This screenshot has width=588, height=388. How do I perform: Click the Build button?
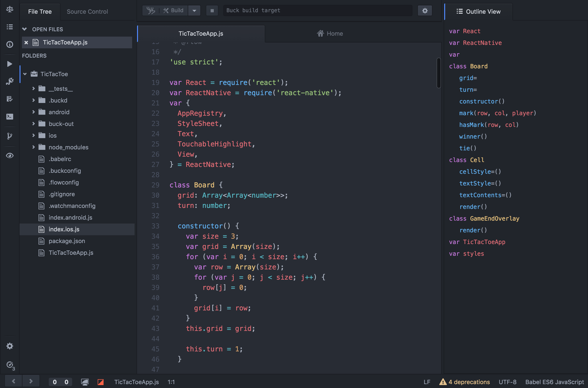pyautogui.click(x=174, y=11)
